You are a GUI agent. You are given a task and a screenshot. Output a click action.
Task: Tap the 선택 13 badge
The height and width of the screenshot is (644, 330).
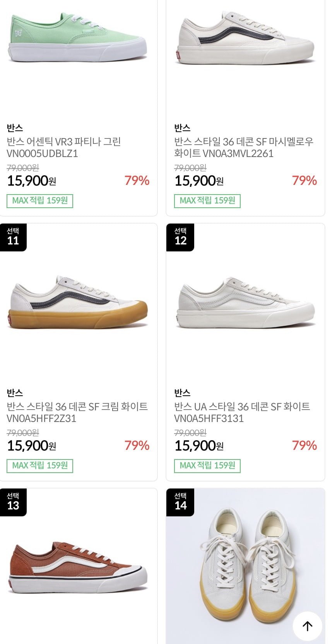coord(13,502)
